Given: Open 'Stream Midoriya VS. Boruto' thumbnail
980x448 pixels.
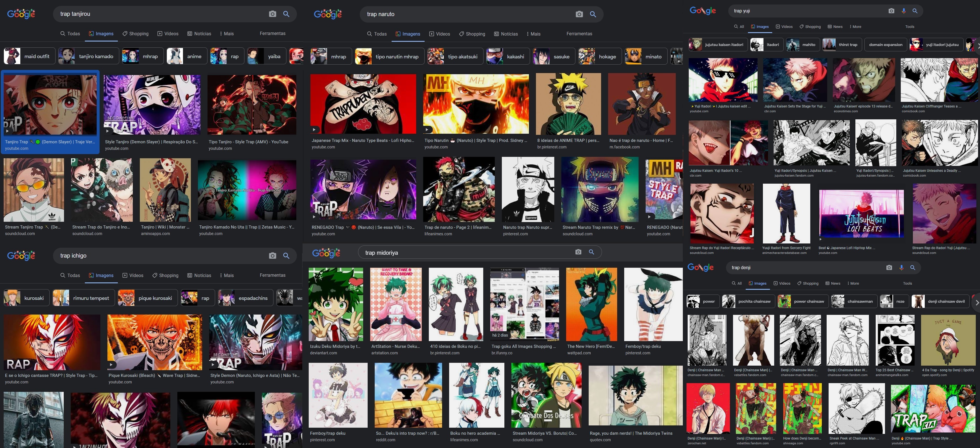Looking at the screenshot, I should pyautogui.click(x=546, y=395).
